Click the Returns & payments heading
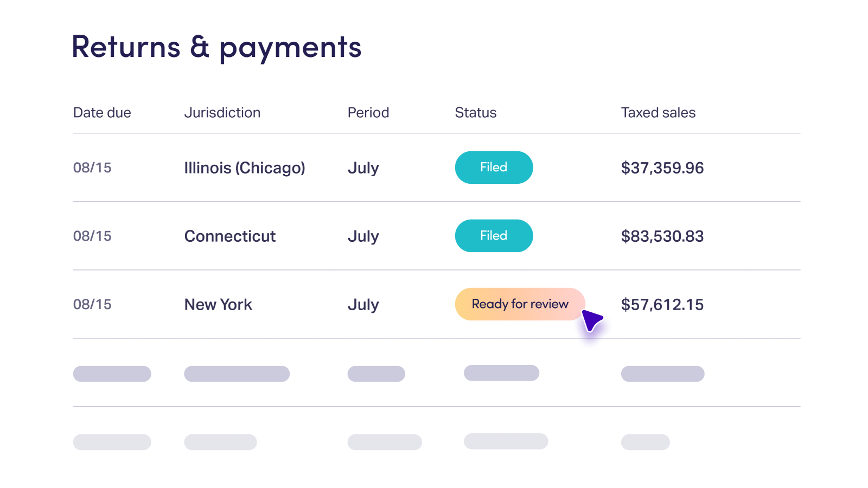Viewport: 868px width, 488px height. pyautogui.click(x=216, y=47)
